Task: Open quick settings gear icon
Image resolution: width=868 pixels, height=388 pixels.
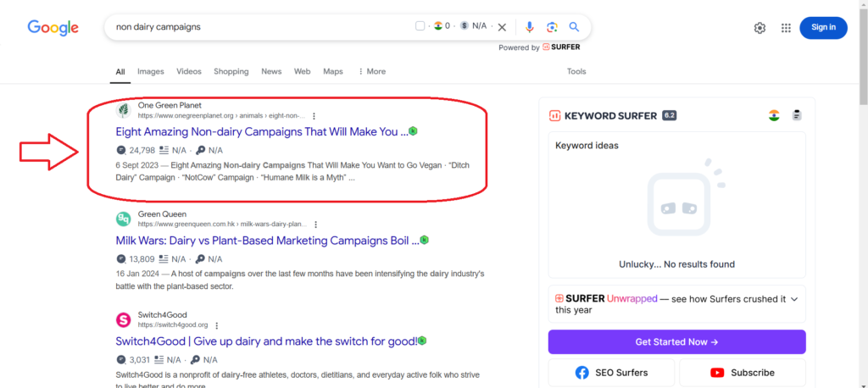Action: (759, 28)
